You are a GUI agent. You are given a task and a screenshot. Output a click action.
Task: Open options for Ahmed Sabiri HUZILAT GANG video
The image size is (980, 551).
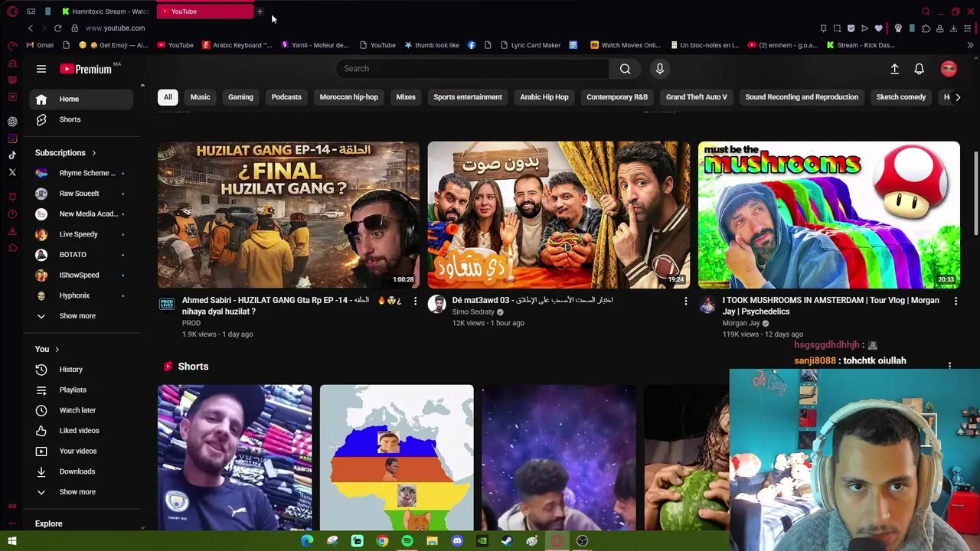pyautogui.click(x=415, y=302)
